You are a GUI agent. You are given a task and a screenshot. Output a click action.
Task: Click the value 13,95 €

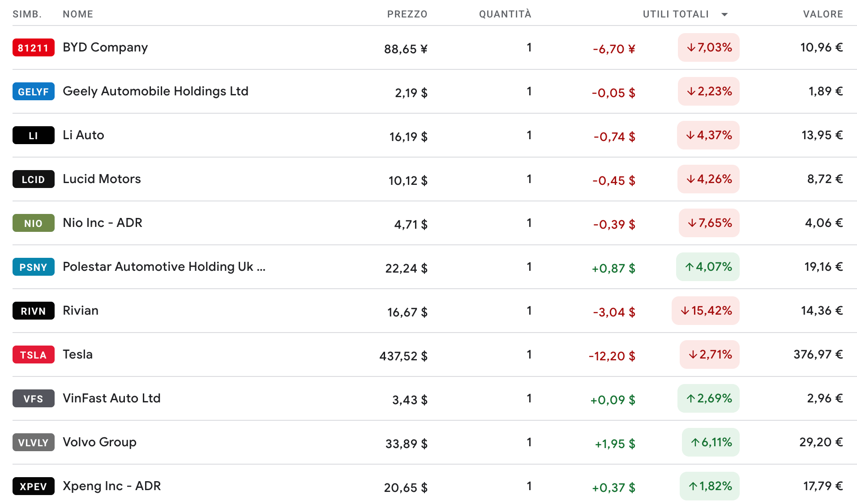coord(822,135)
